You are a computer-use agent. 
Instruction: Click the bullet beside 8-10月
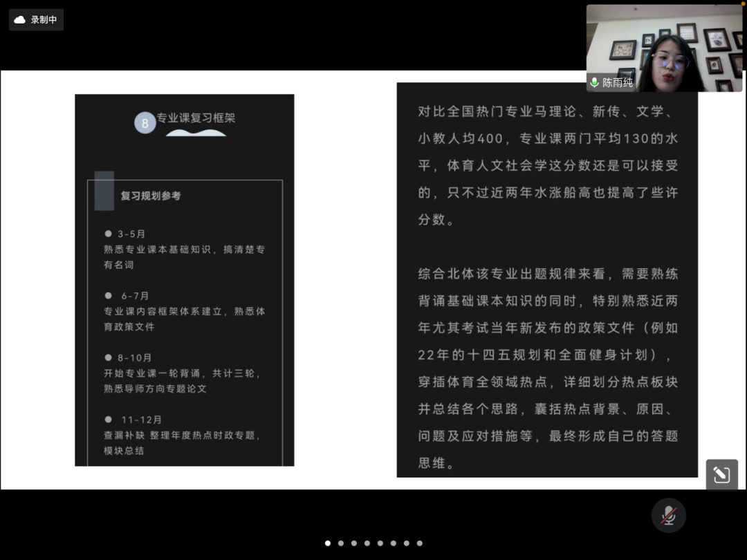click(x=108, y=357)
